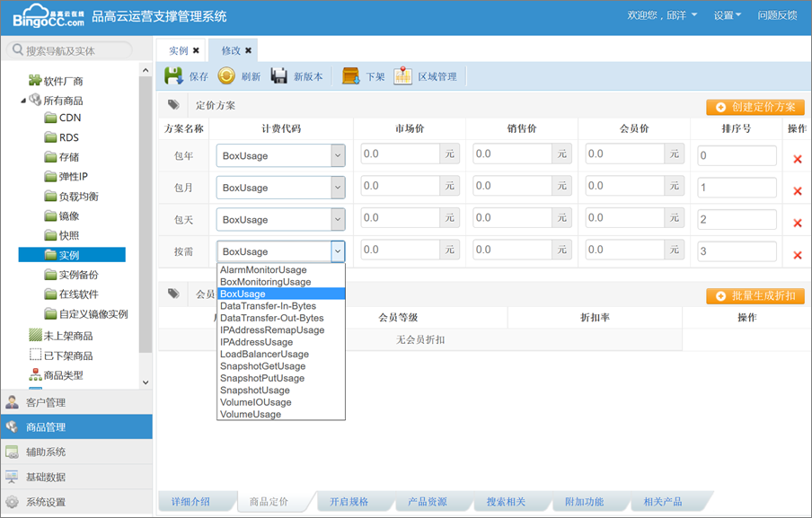Click the 批量生成折扣 button
The image size is (812, 518).
[x=755, y=296]
